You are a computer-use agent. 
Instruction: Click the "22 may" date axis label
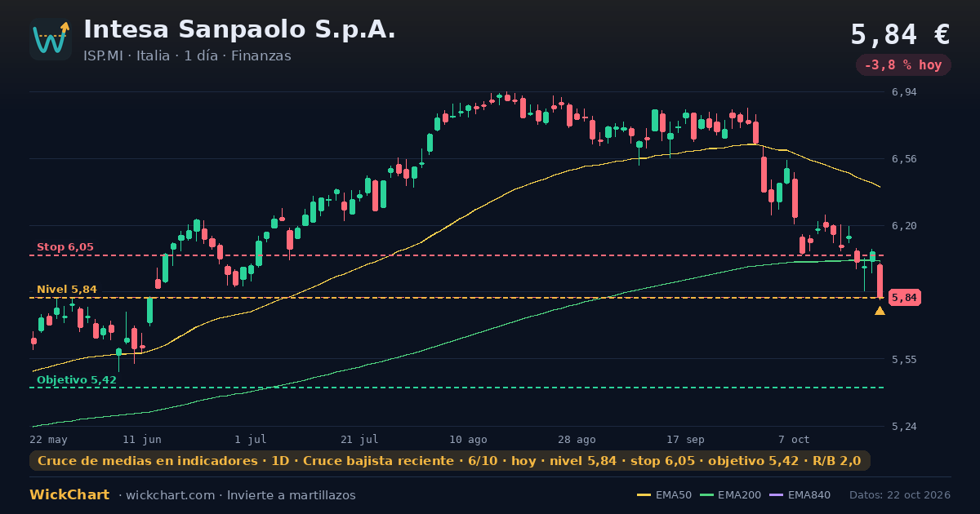(48, 439)
